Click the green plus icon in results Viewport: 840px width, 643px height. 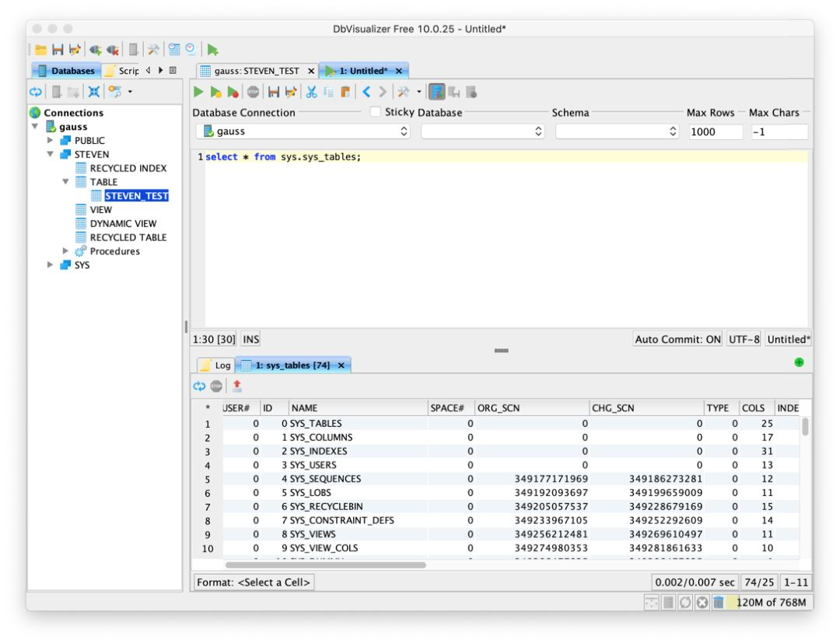800,362
